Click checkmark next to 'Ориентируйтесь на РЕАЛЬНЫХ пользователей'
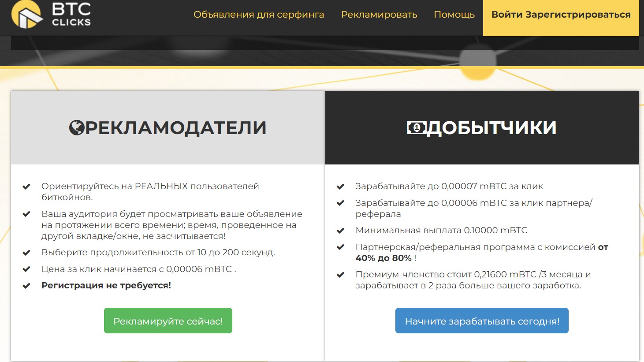Image resolution: width=644 pixels, height=362 pixels. point(26,187)
